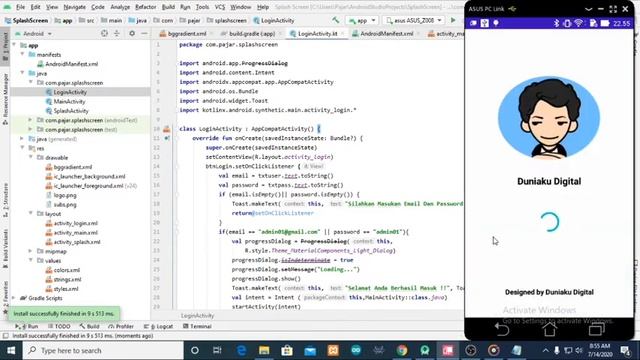Collapse the layout folder node
The height and width of the screenshot is (360, 640).
[x=31, y=213]
